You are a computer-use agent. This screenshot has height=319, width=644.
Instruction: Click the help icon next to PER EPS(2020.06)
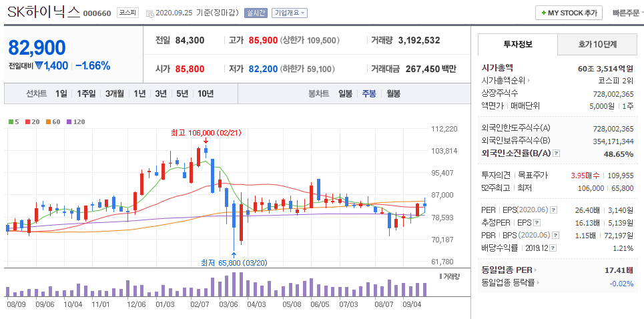coord(554,210)
